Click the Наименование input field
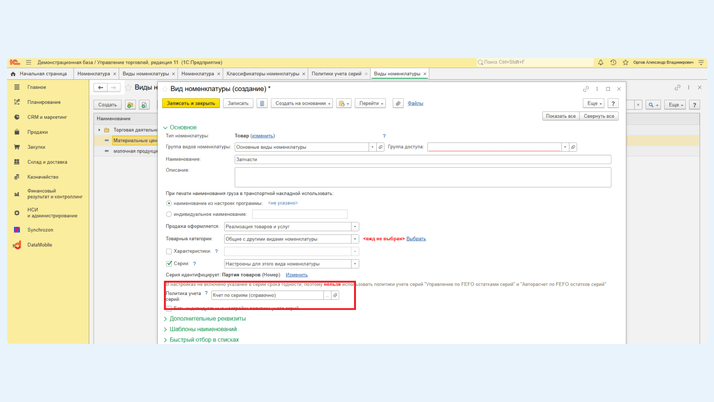This screenshot has width=714, height=402. tap(422, 159)
